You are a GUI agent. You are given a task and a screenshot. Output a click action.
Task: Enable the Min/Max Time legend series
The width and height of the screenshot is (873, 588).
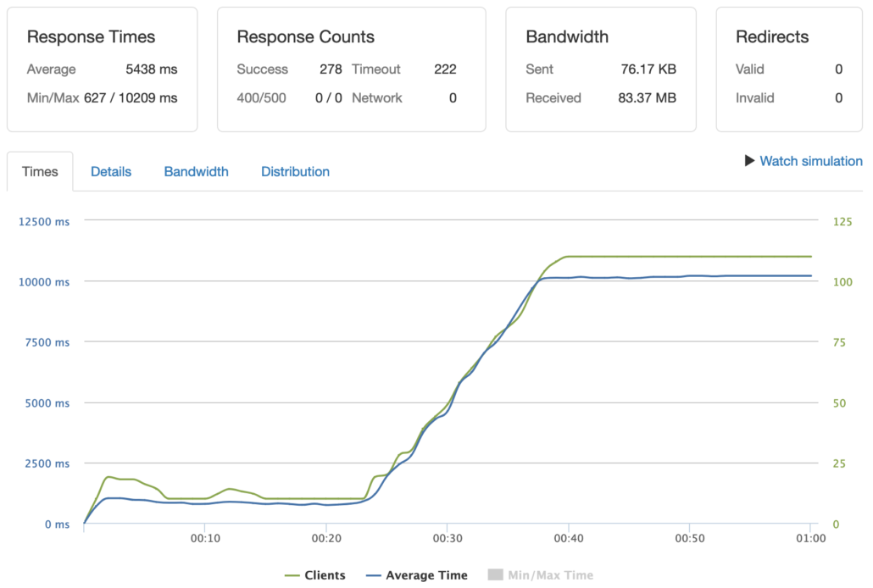(x=550, y=575)
